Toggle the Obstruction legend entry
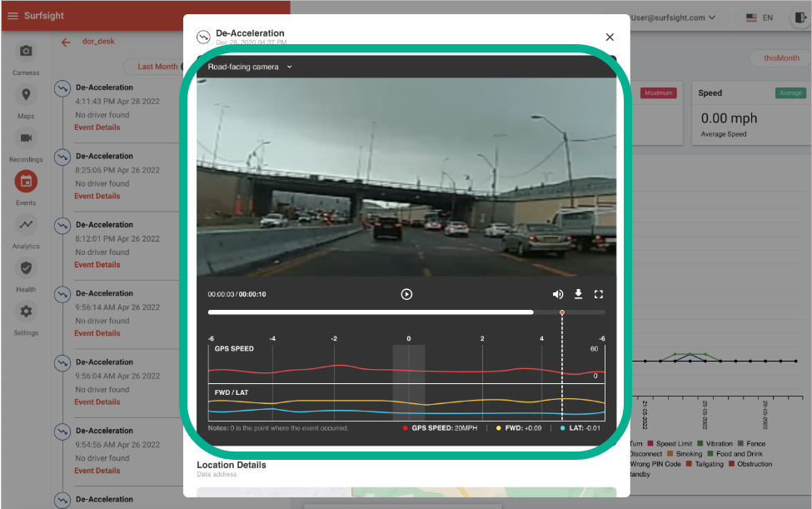812x509 pixels. [750, 465]
